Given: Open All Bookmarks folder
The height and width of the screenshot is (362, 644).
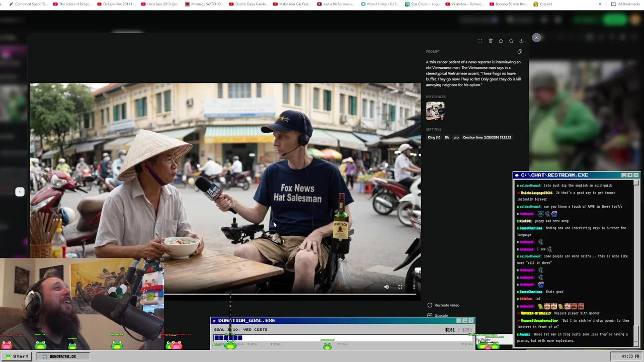Looking at the screenshot, I should click(x=625, y=4).
